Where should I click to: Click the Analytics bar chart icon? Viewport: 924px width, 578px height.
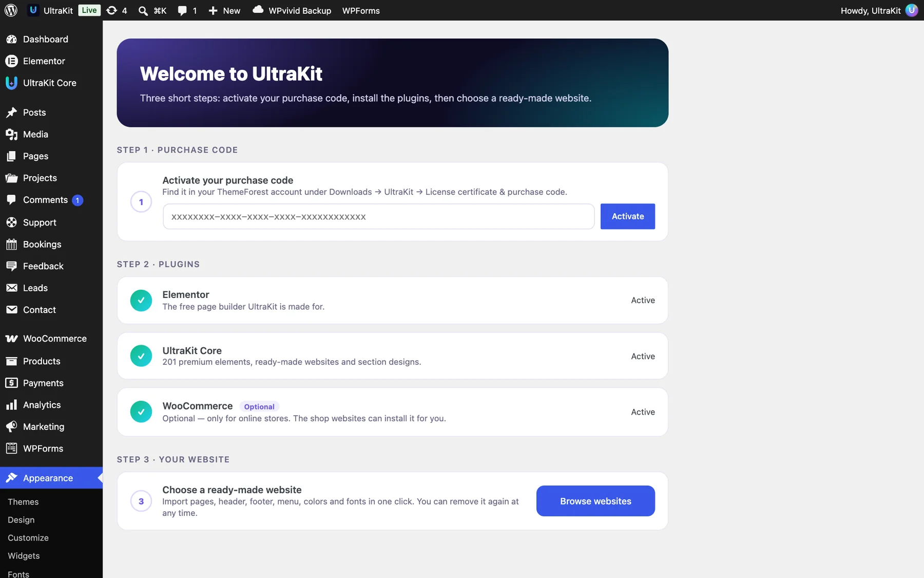11,405
